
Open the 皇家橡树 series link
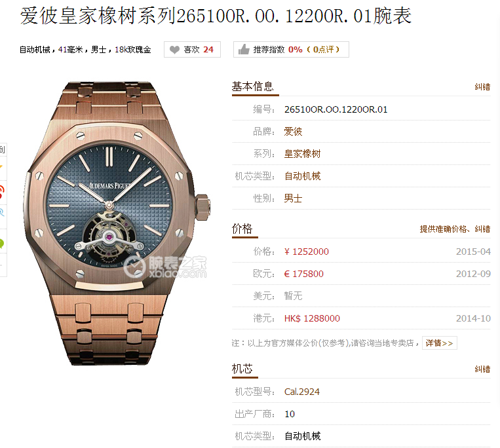click(302, 153)
